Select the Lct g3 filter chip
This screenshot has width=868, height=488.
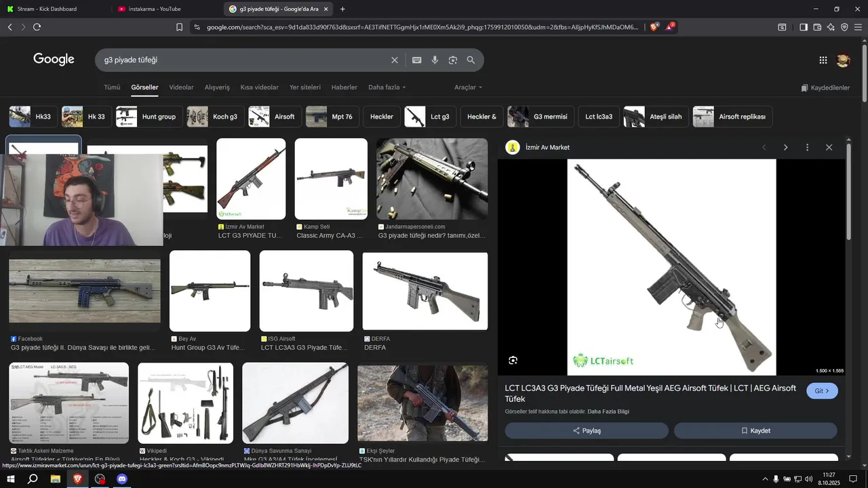pyautogui.click(x=430, y=117)
